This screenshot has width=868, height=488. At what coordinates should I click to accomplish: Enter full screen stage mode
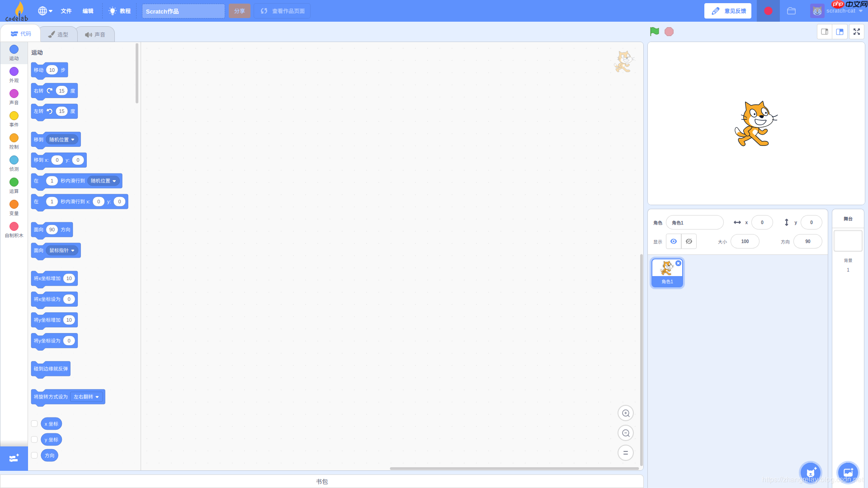[856, 32]
